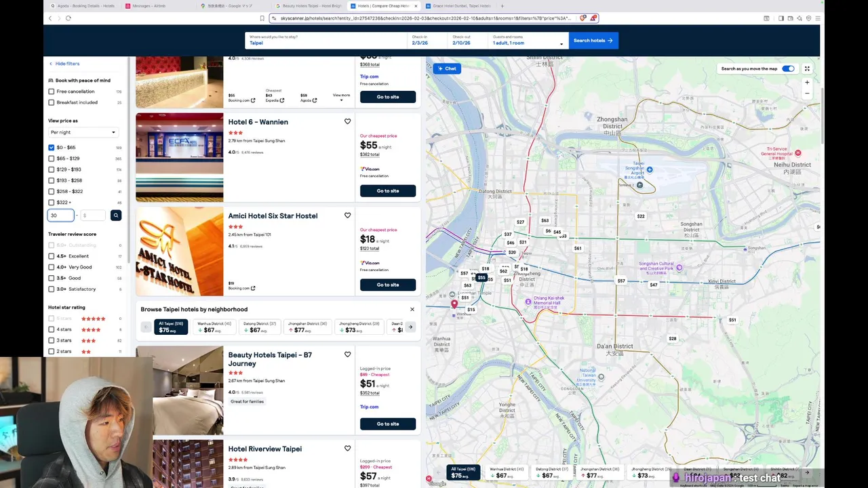Viewport: 868px width, 488px height.
Task: Close the Browse Taipei hotels by neighborhood panel
Action: point(412,309)
